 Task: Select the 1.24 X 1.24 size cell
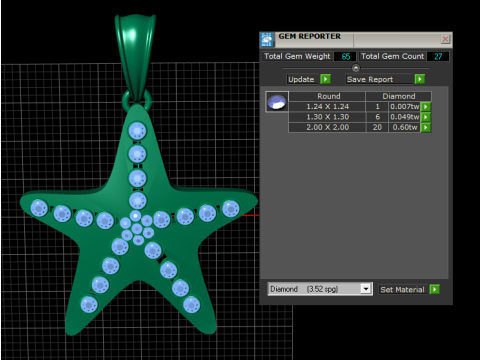click(x=327, y=107)
